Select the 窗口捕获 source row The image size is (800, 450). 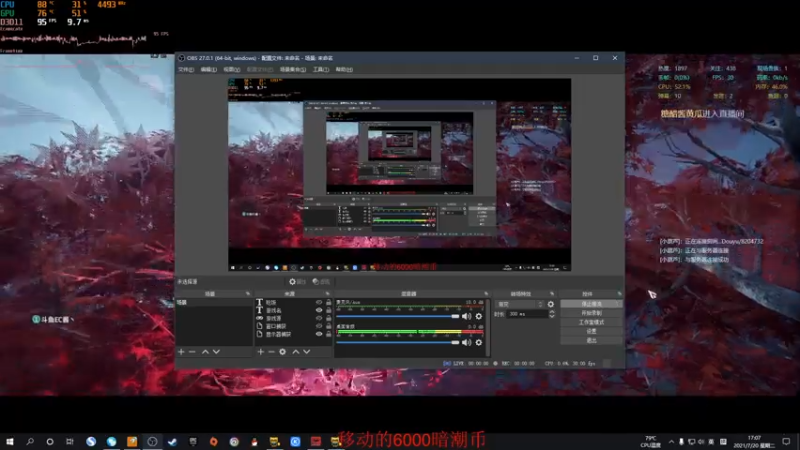[x=293, y=326]
